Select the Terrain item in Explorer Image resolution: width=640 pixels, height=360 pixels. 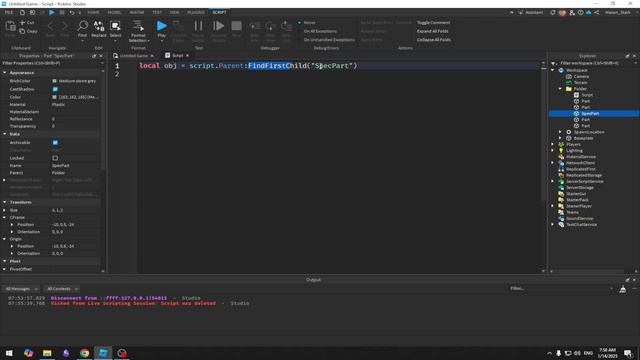(580, 82)
